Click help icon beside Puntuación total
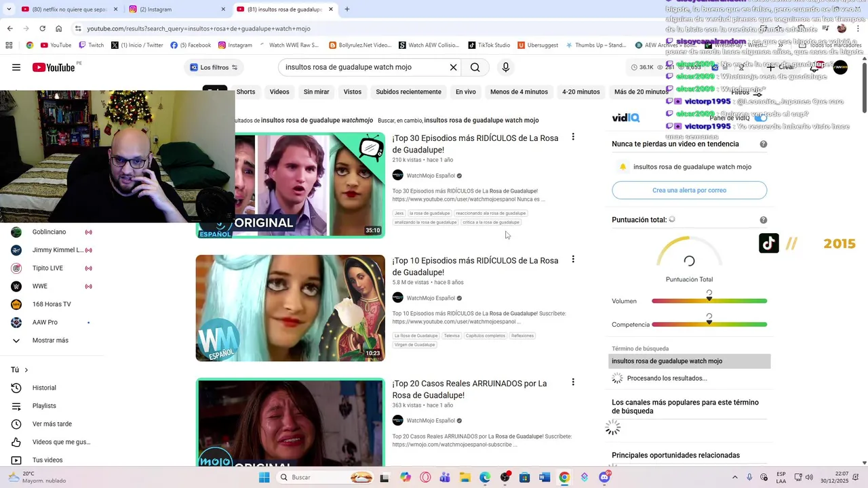Viewport: 868px width, 488px height. pos(764,220)
